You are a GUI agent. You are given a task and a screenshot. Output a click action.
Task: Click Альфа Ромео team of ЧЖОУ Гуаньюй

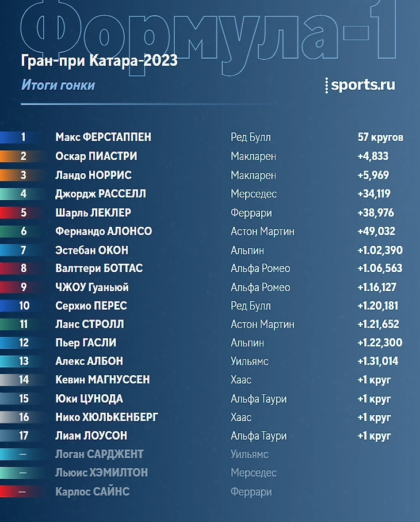pos(260,288)
